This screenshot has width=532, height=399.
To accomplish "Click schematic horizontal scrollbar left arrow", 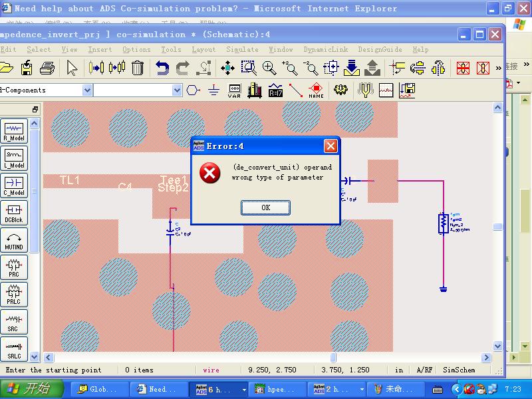I will (49, 357).
